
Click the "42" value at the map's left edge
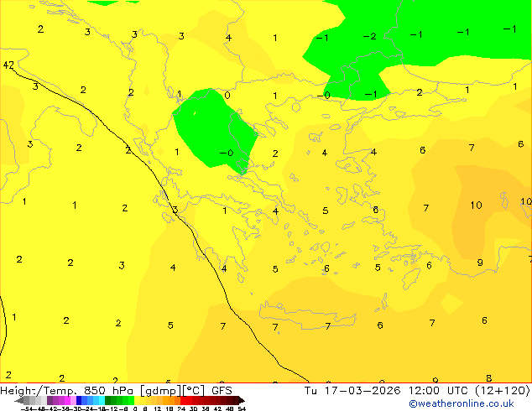[8, 65]
